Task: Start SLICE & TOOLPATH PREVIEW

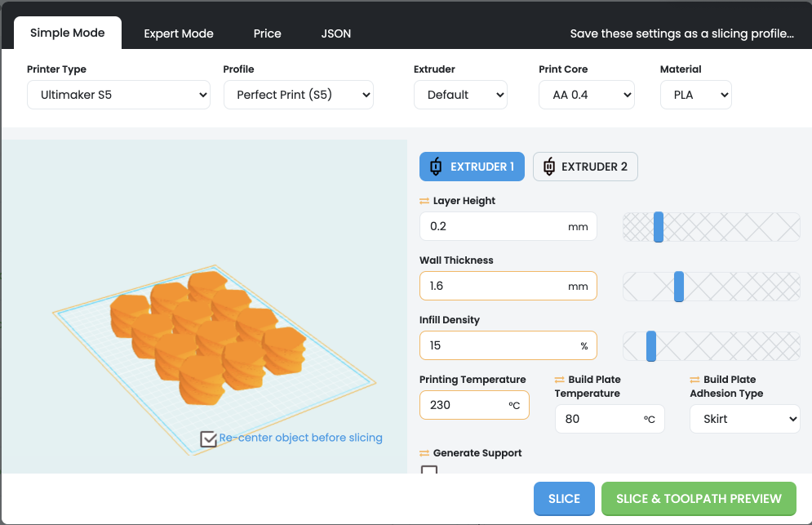Action: (699, 498)
